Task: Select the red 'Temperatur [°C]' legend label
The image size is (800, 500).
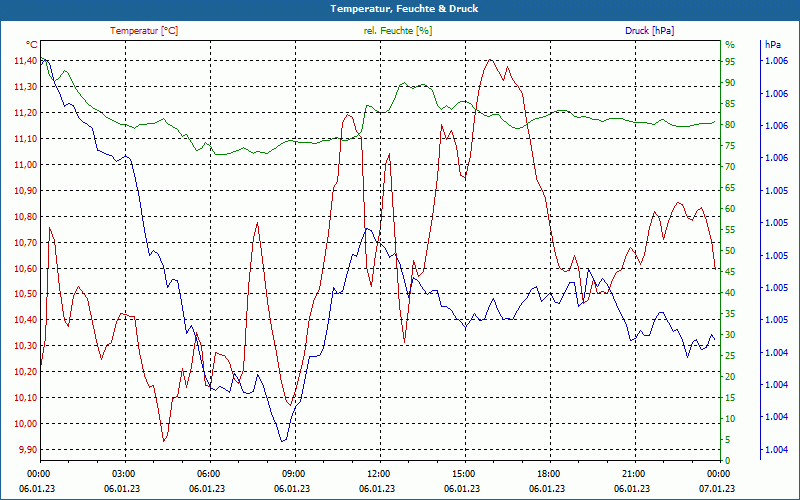Action: 144,31
